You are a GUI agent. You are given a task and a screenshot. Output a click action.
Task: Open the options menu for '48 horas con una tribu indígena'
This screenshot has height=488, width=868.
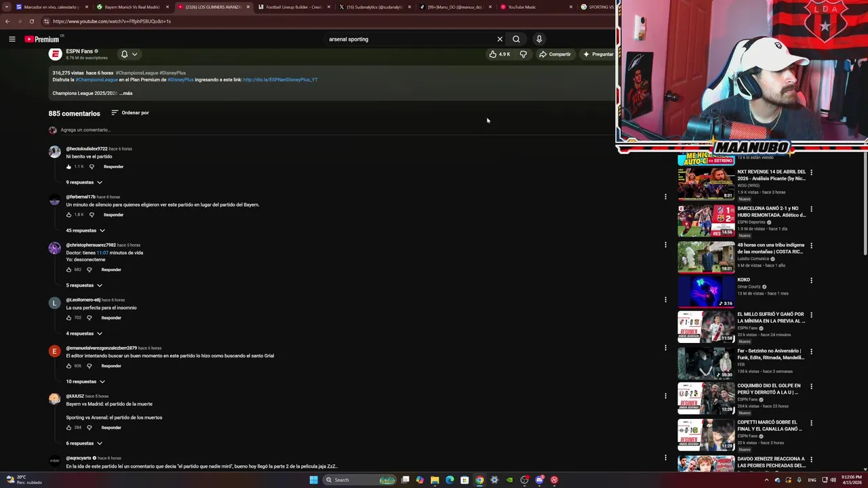pos(811,245)
